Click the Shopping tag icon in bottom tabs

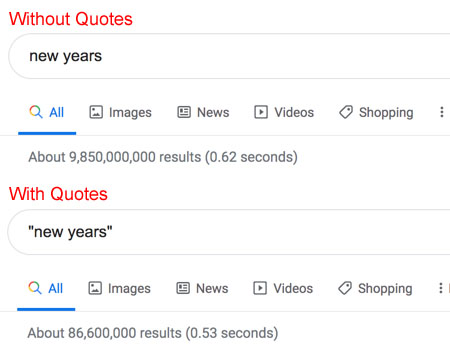point(345,288)
